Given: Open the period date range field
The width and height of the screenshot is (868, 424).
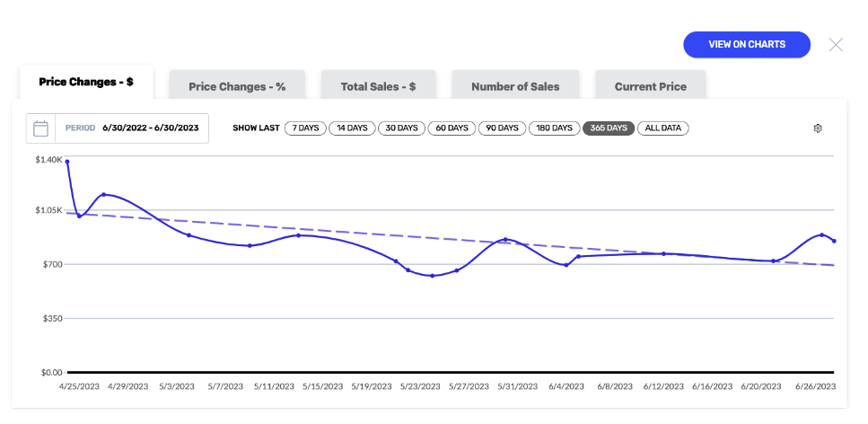Looking at the screenshot, I should click(x=118, y=128).
